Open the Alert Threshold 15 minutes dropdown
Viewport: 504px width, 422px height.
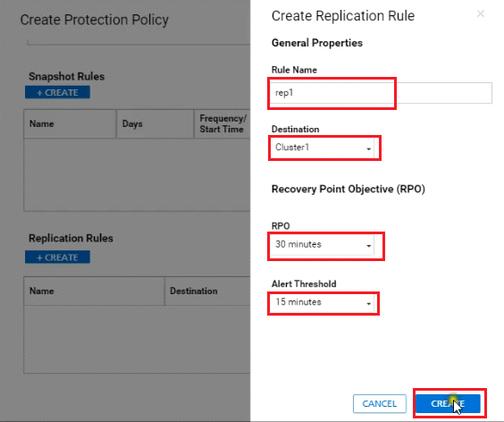323,303
